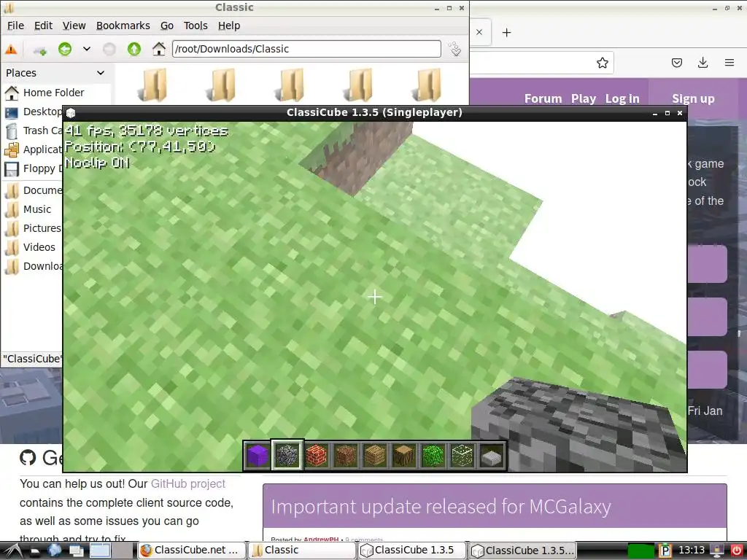Open a new tab in the file manager
747x560 pixels.
41,49
